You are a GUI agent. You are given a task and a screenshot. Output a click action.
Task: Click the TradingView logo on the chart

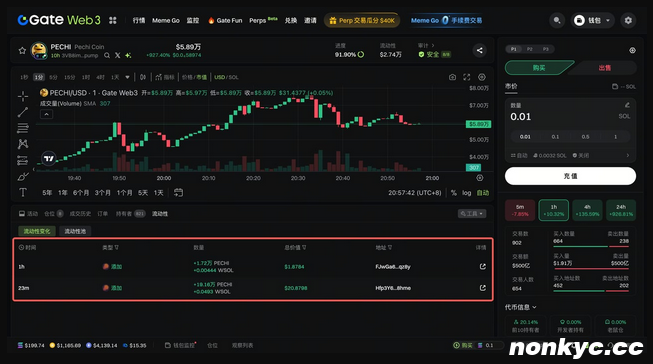[x=49, y=158]
